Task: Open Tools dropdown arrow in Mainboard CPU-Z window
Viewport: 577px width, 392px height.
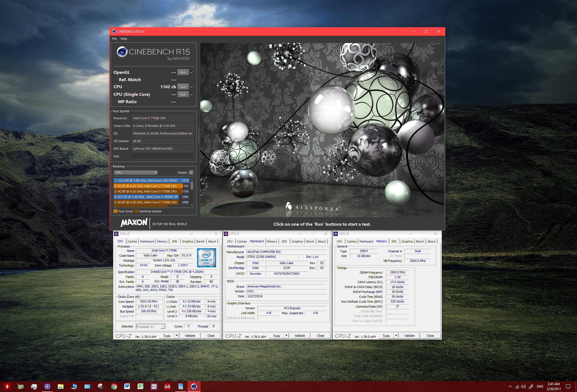Action: [x=286, y=336]
